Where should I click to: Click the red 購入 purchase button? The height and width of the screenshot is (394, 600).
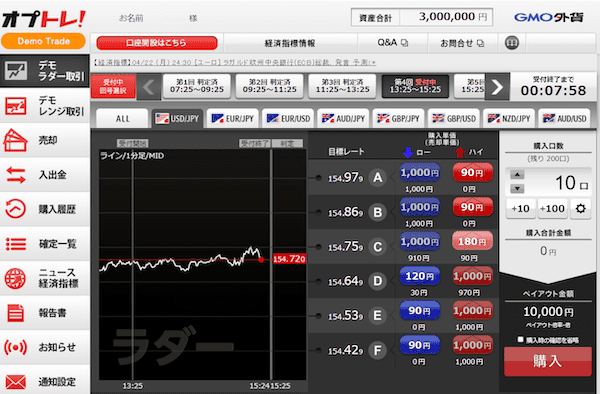548,361
